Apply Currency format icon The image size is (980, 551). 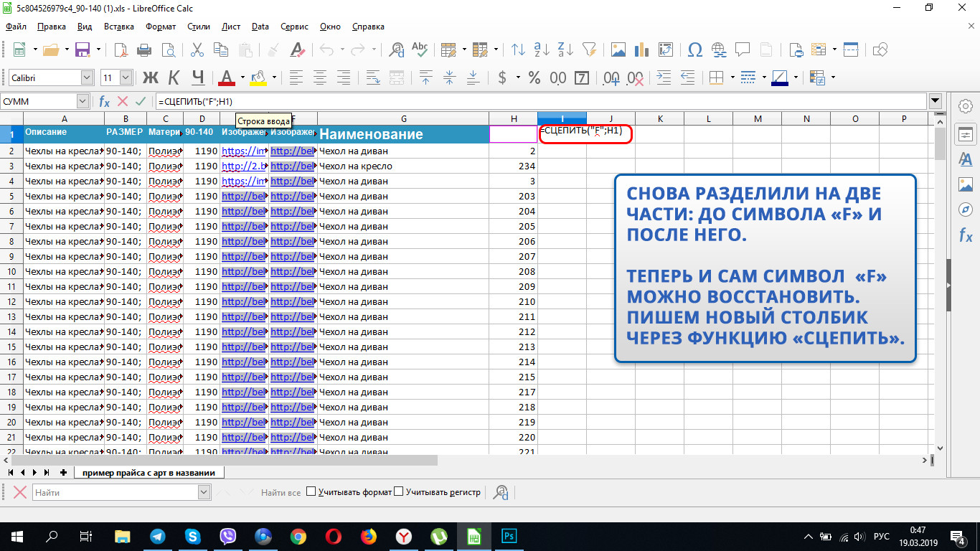(x=502, y=77)
